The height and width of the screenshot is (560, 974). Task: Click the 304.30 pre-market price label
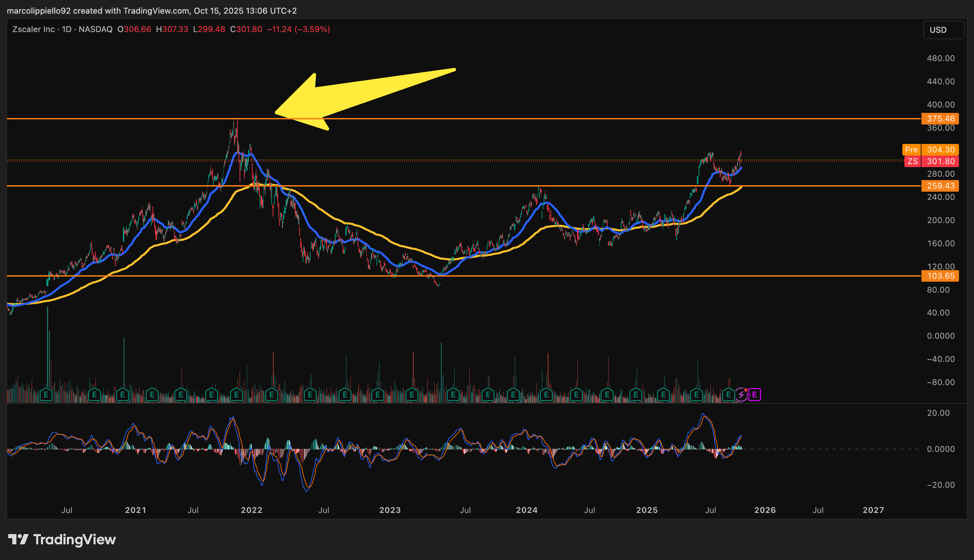[x=940, y=150]
